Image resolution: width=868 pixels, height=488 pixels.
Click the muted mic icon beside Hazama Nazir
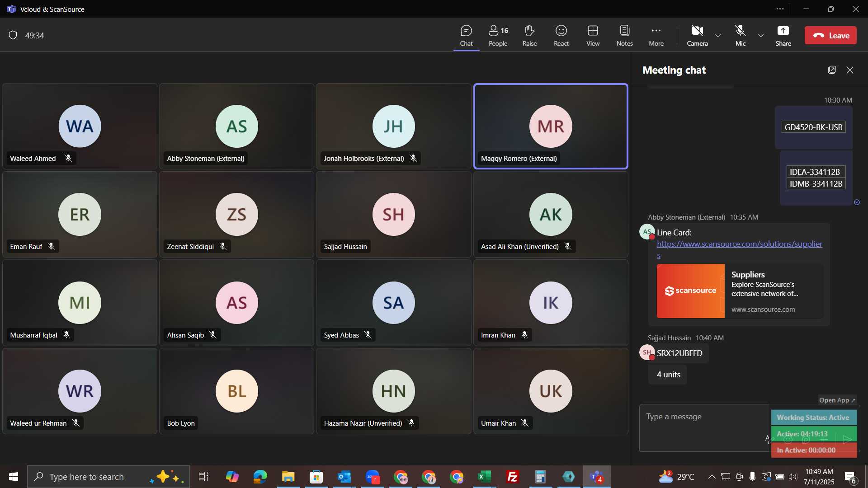point(411,423)
